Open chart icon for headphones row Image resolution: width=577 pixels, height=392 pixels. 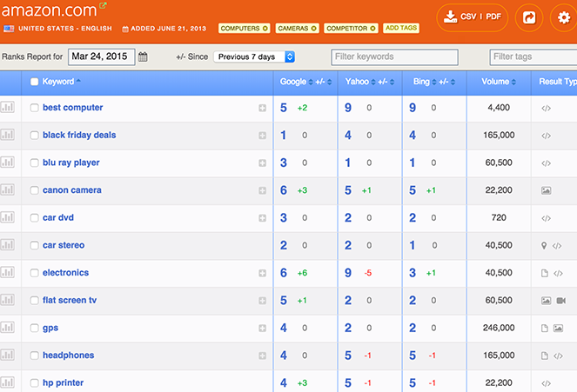[7, 355]
